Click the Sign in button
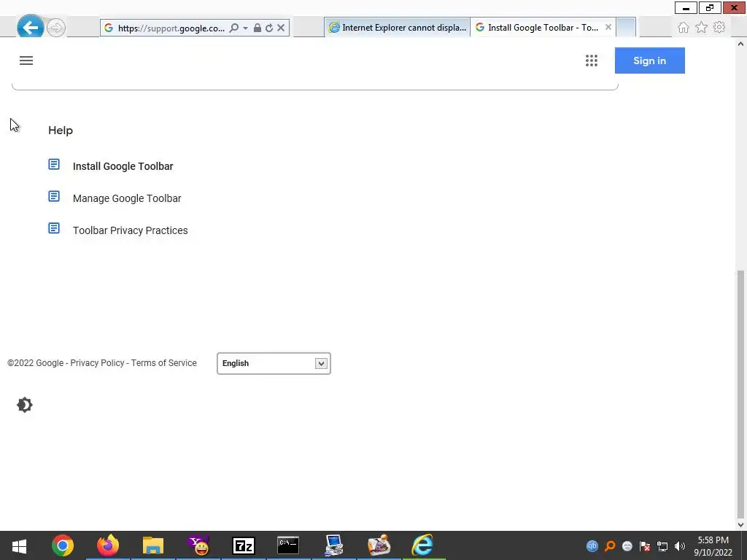Screen dimensions: 747x560 649,61
